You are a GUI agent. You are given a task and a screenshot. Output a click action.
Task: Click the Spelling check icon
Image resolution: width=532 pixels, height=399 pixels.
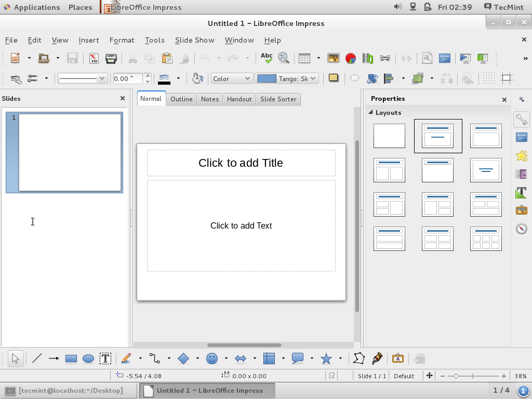[267, 58]
